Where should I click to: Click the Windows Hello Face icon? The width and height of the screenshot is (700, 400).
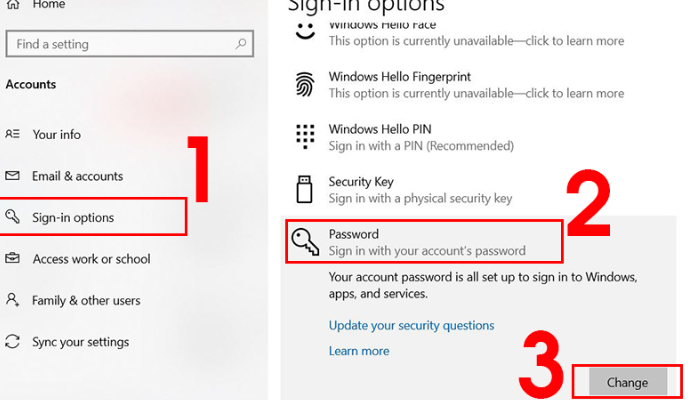point(305,32)
